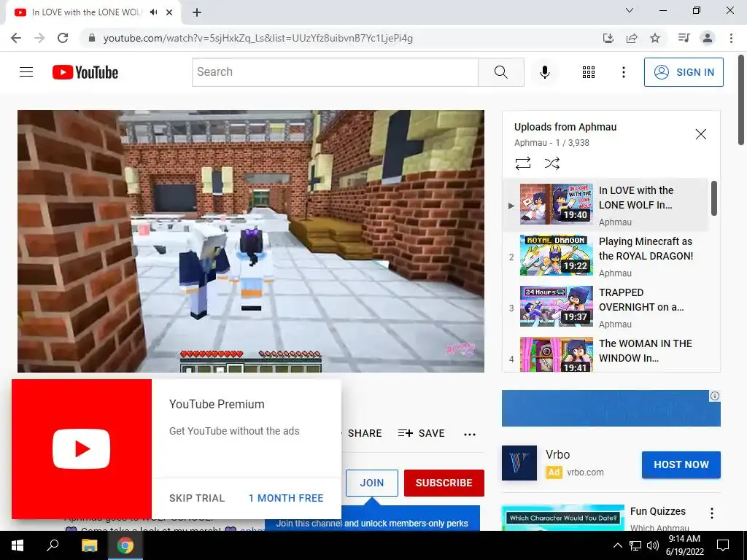The image size is (747, 560).
Task: Open Vrbo ad logo thumbnail
Action: pyautogui.click(x=519, y=463)
